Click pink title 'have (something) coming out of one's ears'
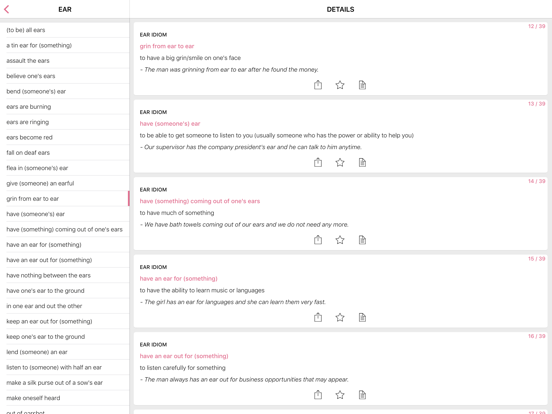This screenshot has height=414, width=552. tap(200, 201)
